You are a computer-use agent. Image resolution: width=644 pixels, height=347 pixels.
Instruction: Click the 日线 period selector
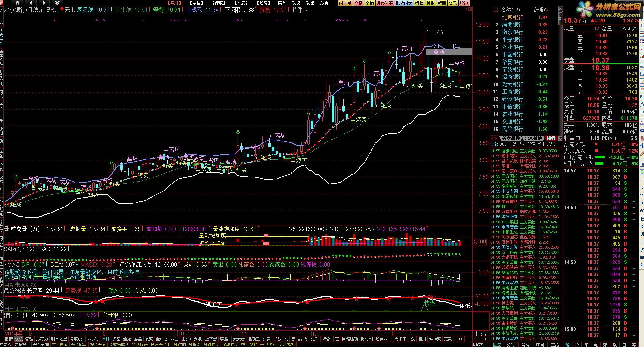point(480,333)
